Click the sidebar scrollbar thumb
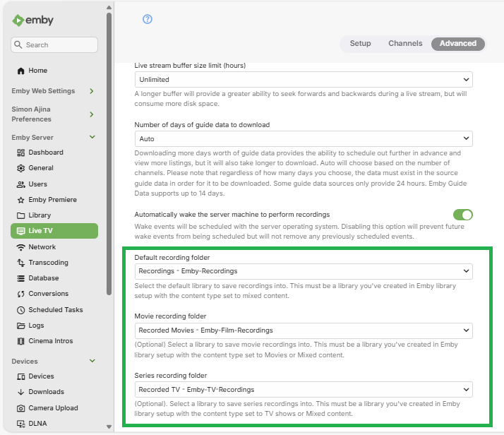 109,154
